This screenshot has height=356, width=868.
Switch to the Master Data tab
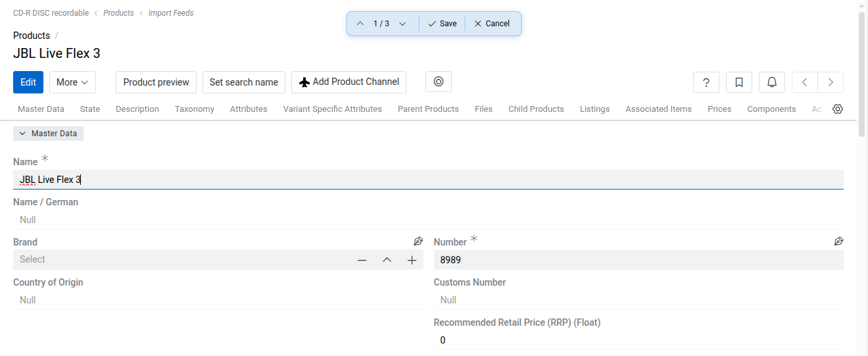pos(41,109)
